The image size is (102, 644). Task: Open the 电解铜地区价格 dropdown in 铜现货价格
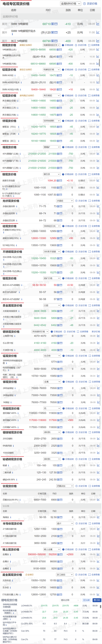(51, 45)
